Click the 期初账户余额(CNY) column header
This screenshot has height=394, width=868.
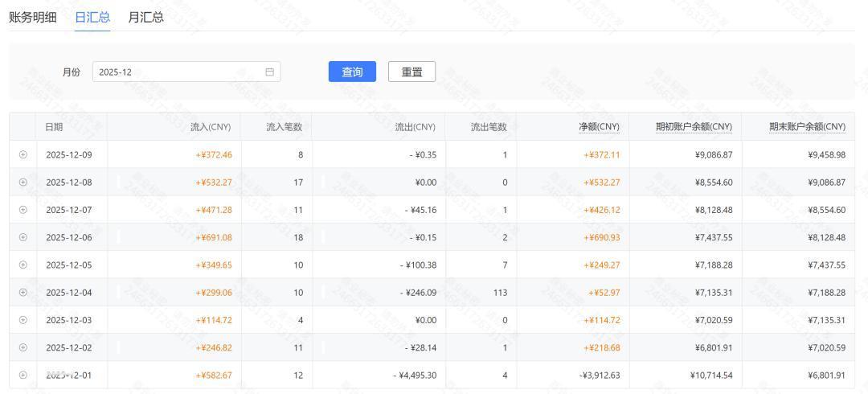694,126
